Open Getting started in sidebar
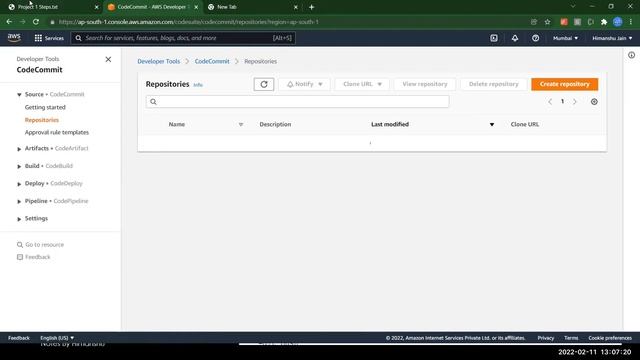The width and height of the screenshot is (640, 360). tap(45, 107)
